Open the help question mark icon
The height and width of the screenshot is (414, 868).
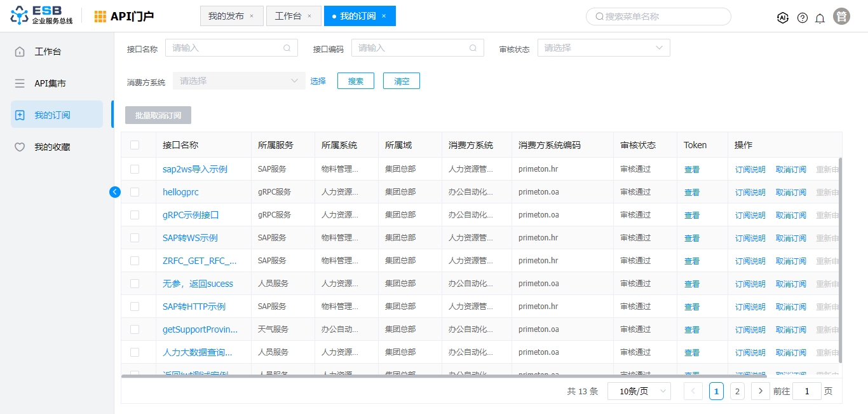[x=803, y=18]
